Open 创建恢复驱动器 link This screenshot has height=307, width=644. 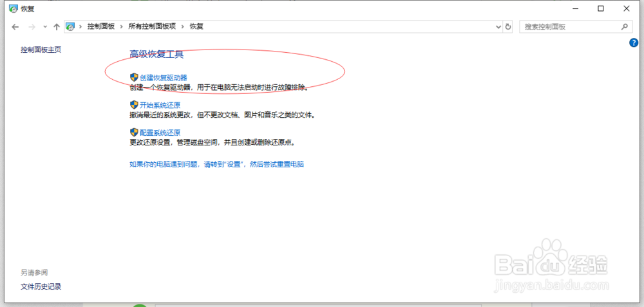tap(164, 77)
